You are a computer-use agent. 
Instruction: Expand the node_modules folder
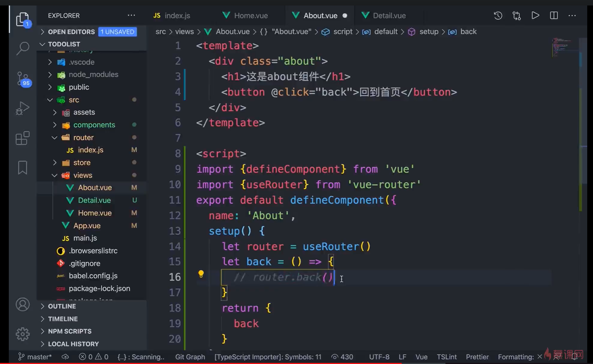pos(93,75)
